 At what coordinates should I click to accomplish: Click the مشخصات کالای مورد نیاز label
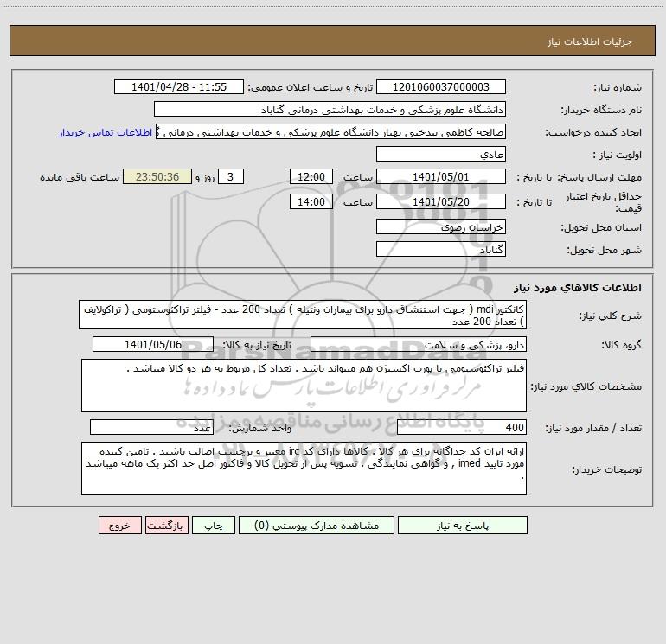point(586,386)
